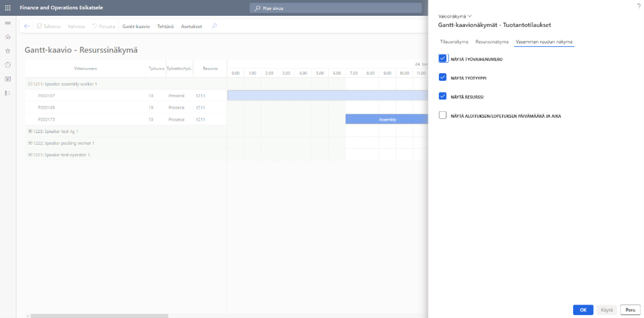Open the Asetukset menu

pyautogui.click(x=191, y=26)
